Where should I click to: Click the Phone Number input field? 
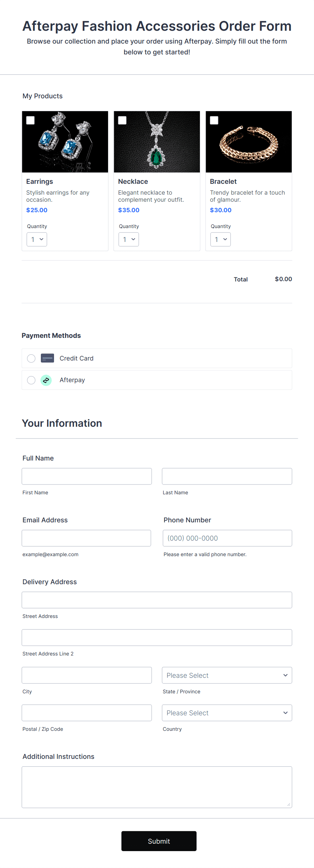(x=228, y=538)
